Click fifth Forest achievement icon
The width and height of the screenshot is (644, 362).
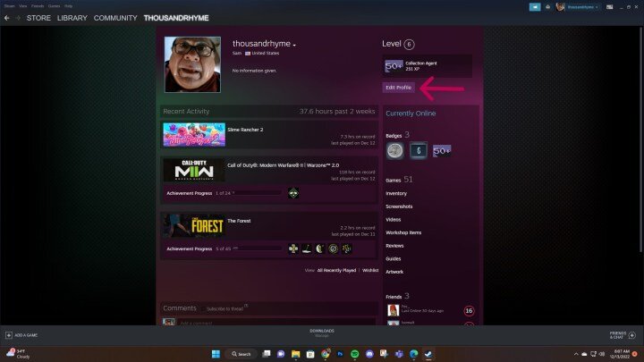347,248
